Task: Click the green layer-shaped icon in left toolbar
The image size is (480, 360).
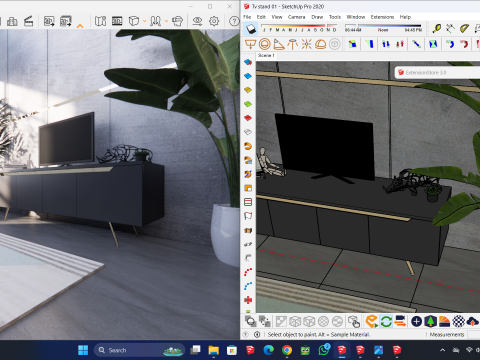Action: 248,104
